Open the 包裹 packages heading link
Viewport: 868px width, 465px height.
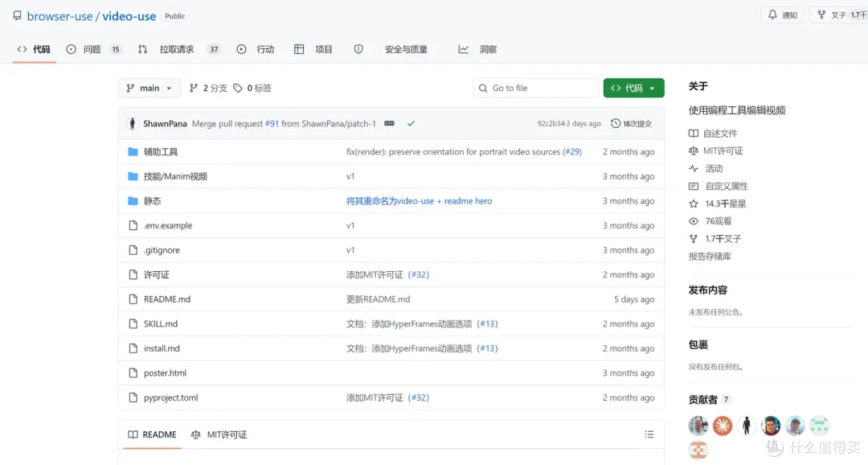[698, 345]
